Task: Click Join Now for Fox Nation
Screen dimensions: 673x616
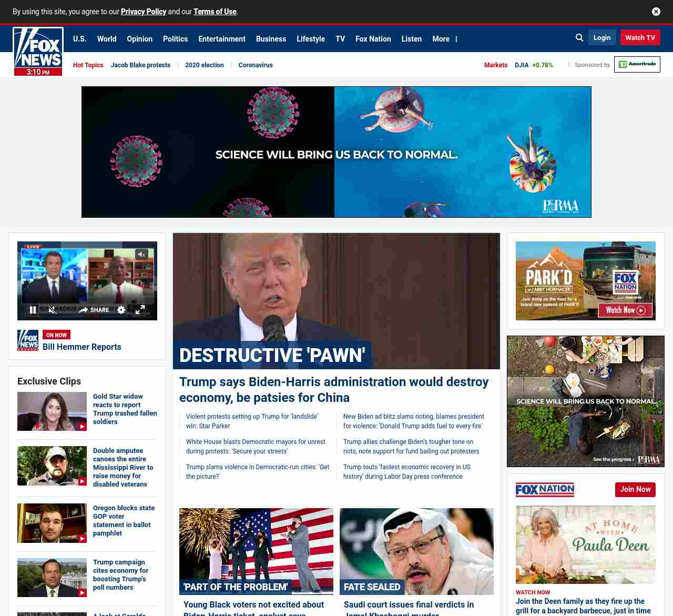Action: click(635, 490)
